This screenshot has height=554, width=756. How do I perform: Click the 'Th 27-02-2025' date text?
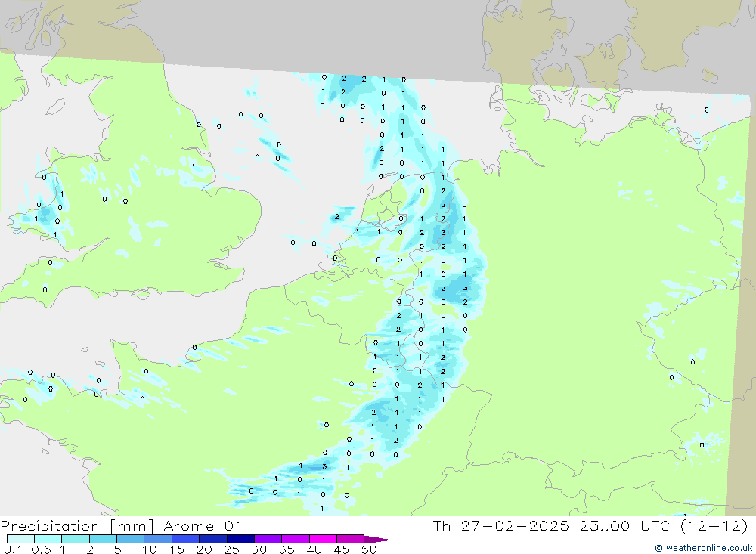tap(501, 525)
